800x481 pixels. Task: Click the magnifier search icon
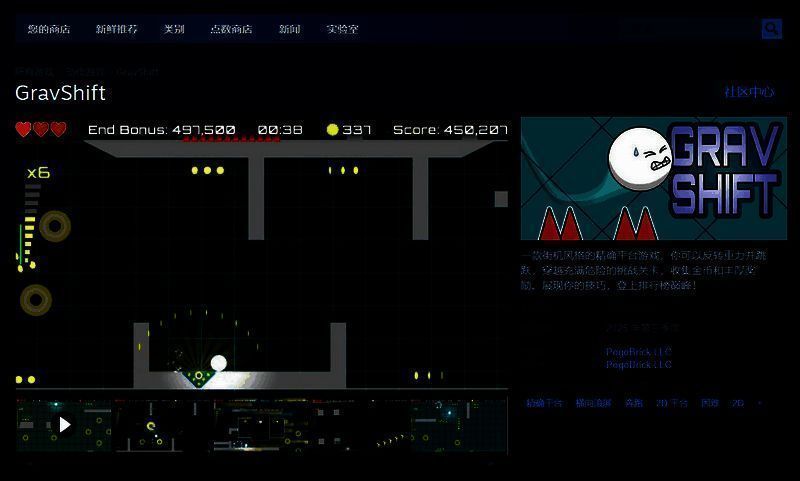click(x=771, y=29)
